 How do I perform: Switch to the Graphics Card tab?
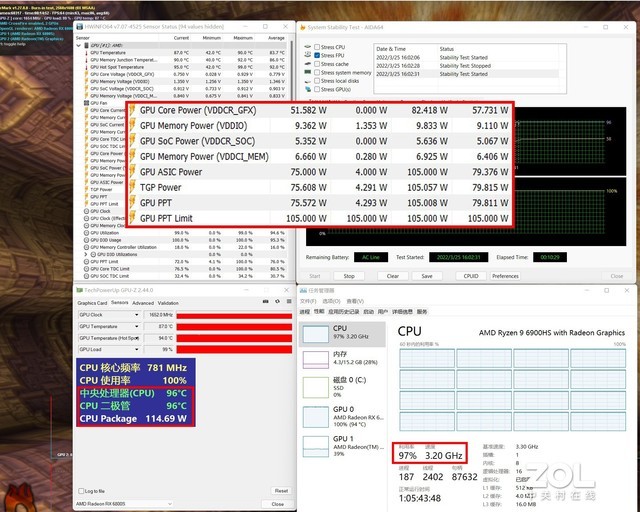pos(92,303)
